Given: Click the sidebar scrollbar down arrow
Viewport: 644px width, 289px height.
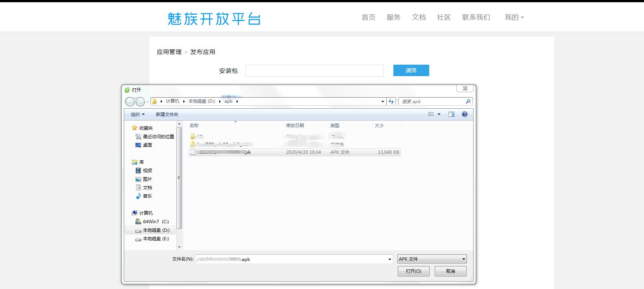Looking at the screenshot, I should pyautogui.click(x=179, y=247).
